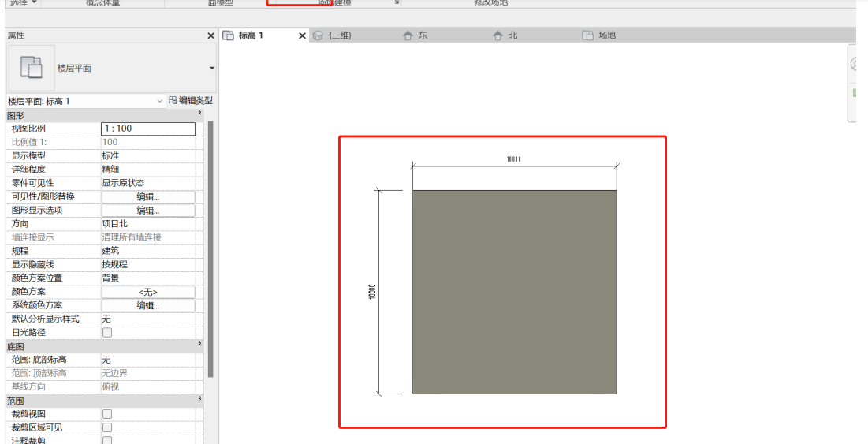
Task: Collapse the 底图 properties section
Action: tap(199, 345)
